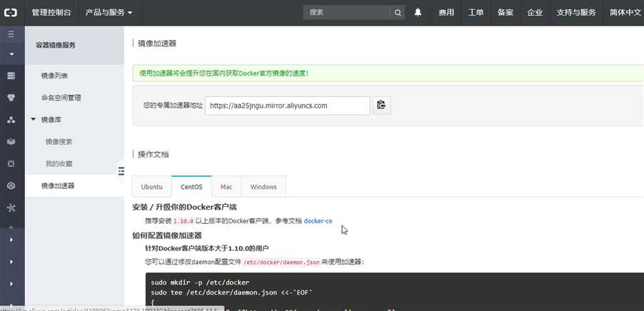Click the search magnifier icon
The height and width of the screenshot is (311, 644).
point(398,13)
